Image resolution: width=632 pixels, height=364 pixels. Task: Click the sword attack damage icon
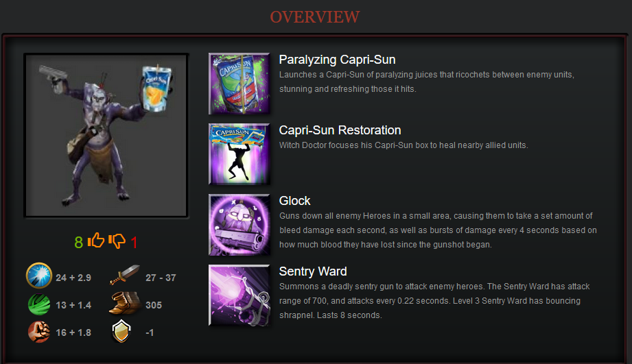pos(124,275)
